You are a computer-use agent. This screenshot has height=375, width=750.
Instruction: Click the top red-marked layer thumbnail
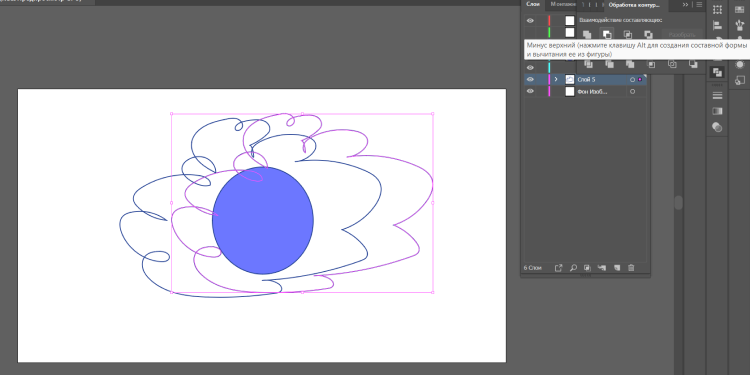click(570, 21)
